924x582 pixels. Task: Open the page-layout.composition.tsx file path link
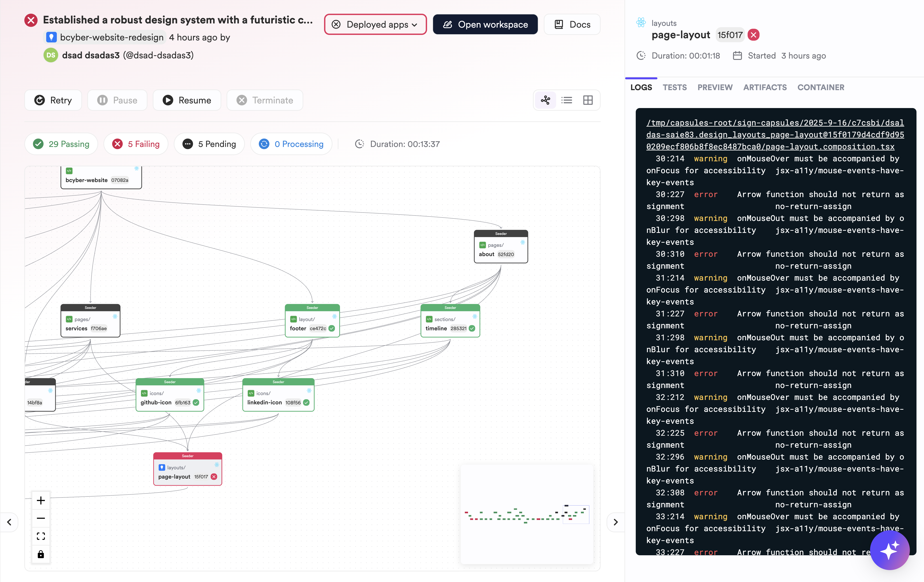[775, 135]
